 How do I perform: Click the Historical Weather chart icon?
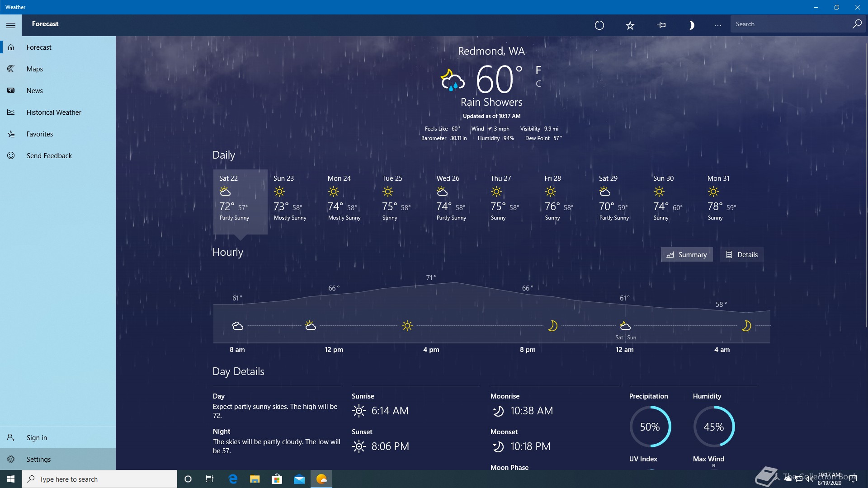coord(11,112)
